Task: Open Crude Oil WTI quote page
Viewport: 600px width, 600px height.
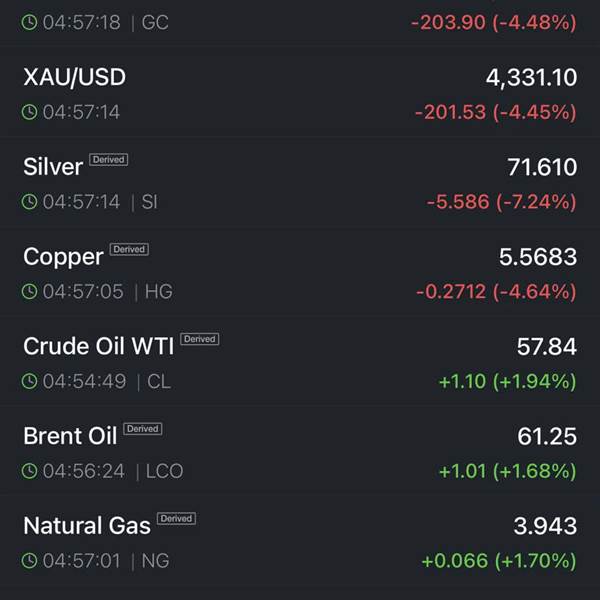Action: [x=98, y=347]
